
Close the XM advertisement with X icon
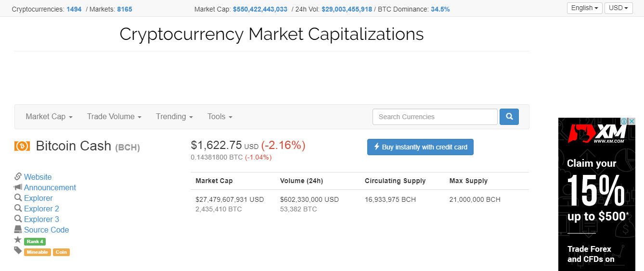click(632, 121)
